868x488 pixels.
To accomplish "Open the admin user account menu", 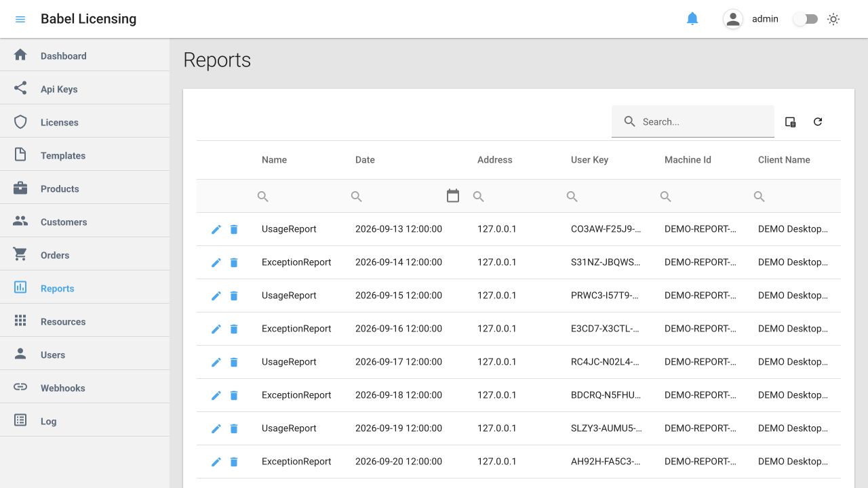I will click(751, 19).
